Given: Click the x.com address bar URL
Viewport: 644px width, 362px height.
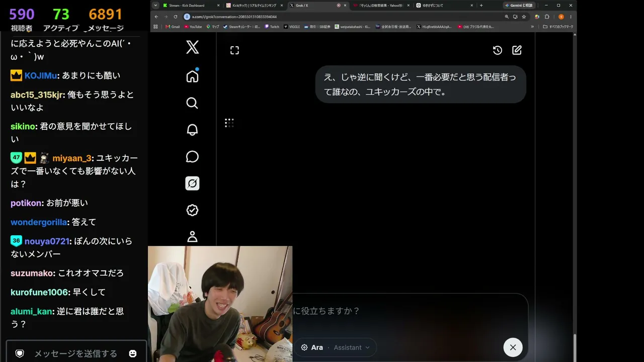Looking at the screenshot, I should 234,17.
